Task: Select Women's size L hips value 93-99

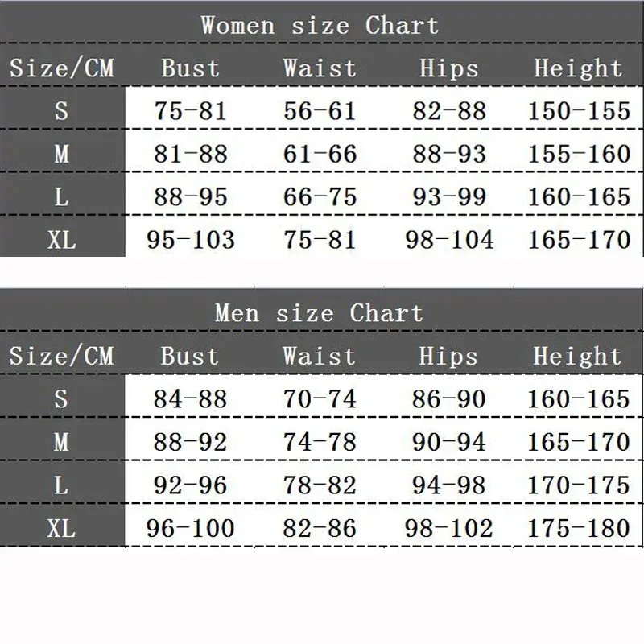Action: pos(449,196)
